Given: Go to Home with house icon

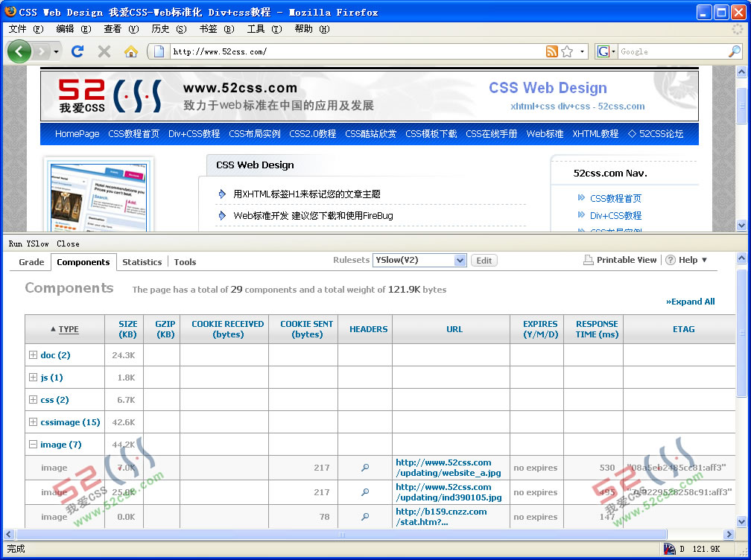Looking at the screenshot, I should (131, 51).
